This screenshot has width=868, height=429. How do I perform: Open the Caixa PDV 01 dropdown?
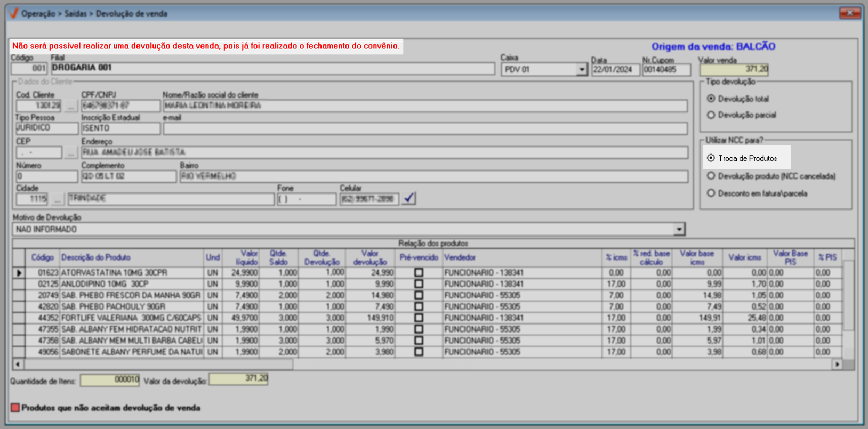pyautogui.click(x=582, y=70)
